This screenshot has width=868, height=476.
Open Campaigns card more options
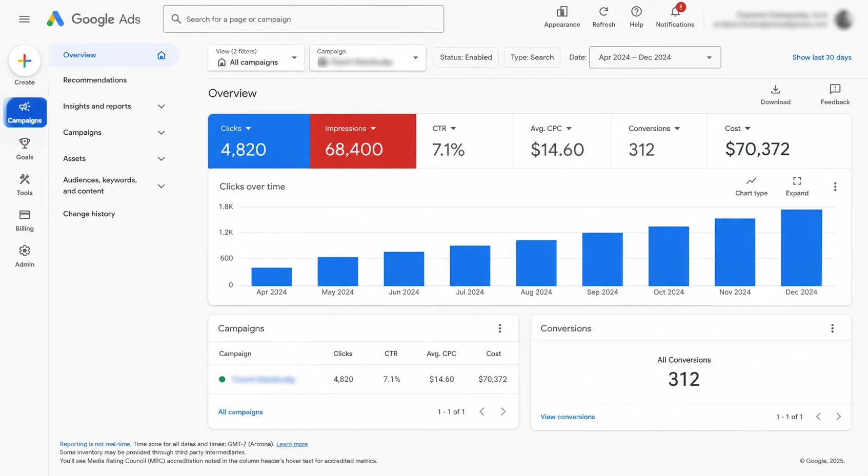[x=499, y=328]
